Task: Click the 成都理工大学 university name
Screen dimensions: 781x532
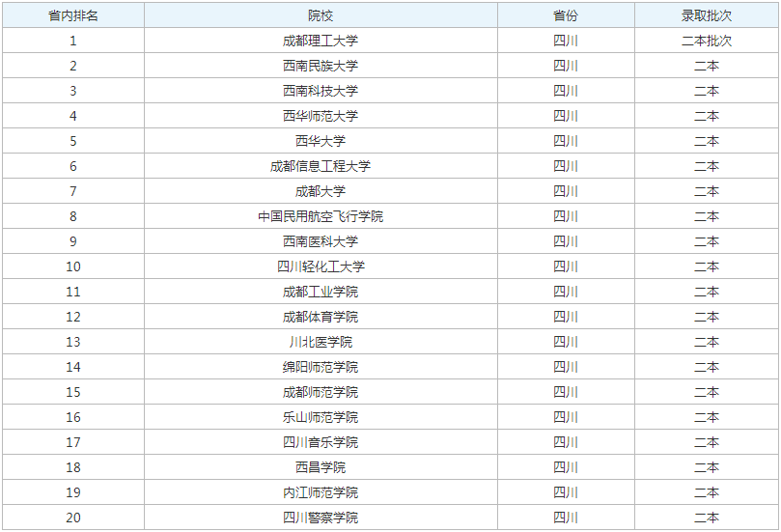Action: [320, 41]
